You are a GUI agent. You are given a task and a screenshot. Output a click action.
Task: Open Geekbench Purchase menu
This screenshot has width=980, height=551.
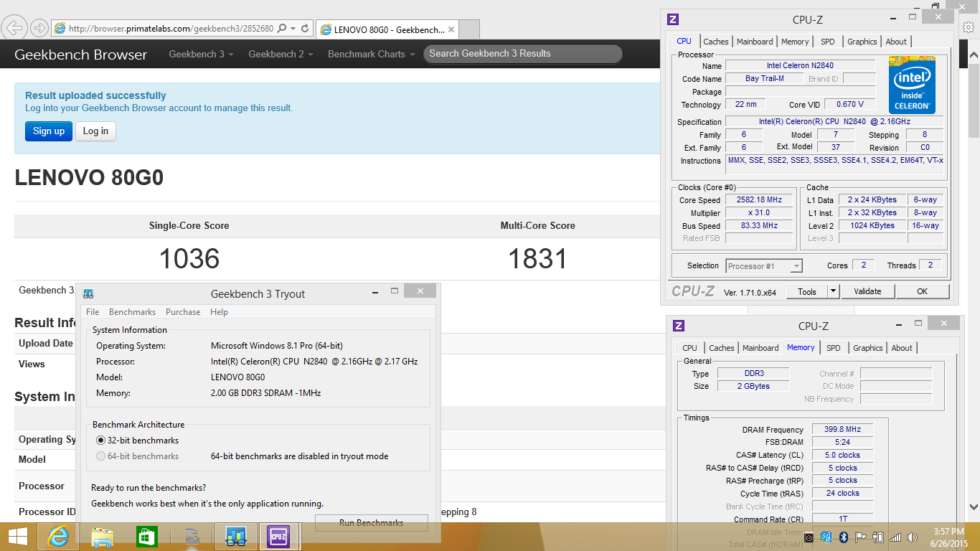coord(183,312)
